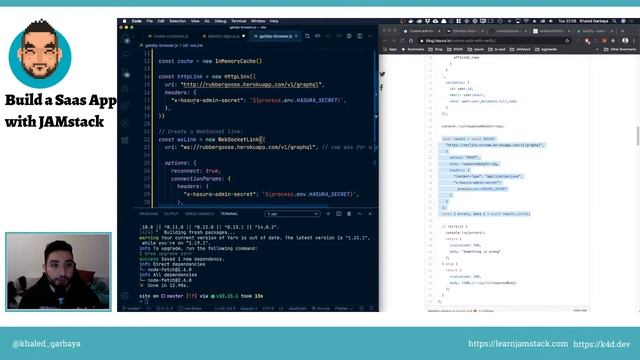Viewport: 640px width, 360px height.
Task: Click on the 'const cache = new InMemoryCache()' line
Action: [x=210, y=61]
